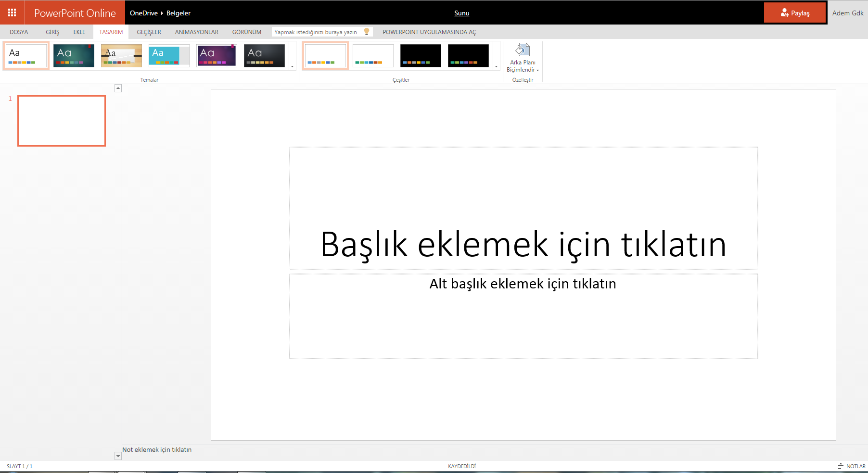Click the SLAYT 1 / 1 status text
The image size is (868, 473).
click(20, 466)
